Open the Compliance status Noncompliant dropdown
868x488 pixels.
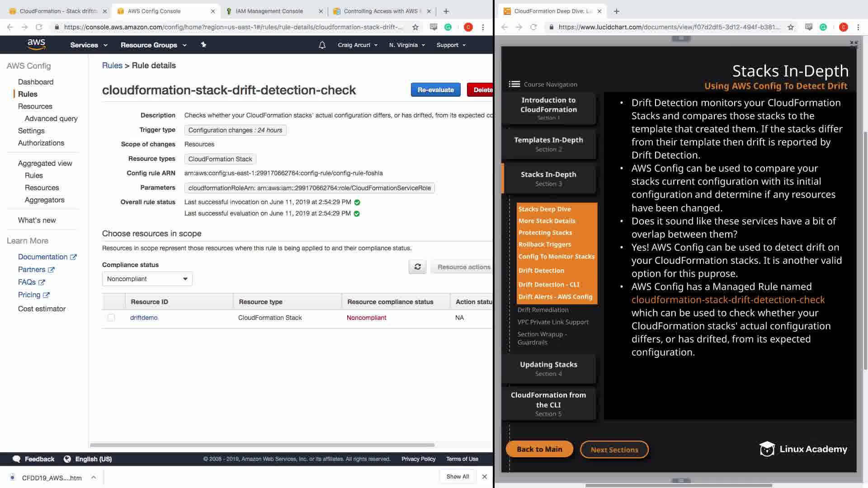click(x=147, y=279)
